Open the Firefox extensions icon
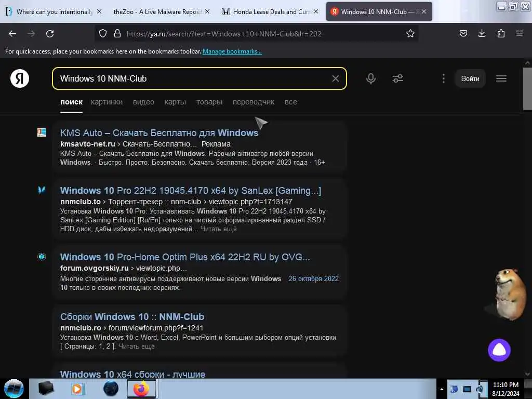The width and height of the screenshot is (532, 399). (x=501, y=33)
